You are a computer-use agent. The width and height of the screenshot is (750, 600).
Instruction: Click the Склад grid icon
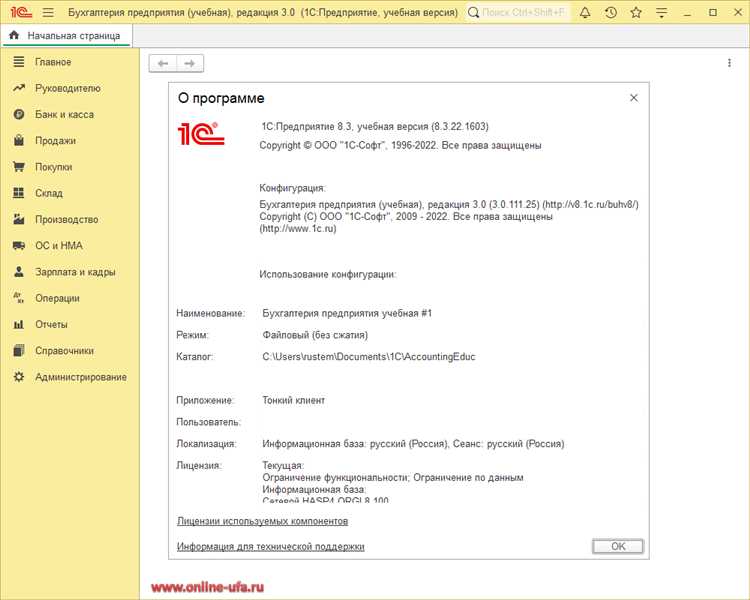coord(19,193)
